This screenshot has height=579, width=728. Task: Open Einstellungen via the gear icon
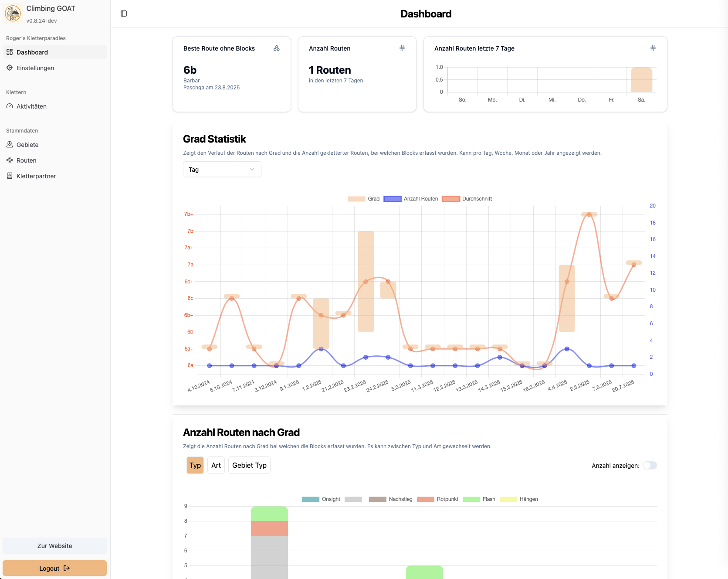coord(10,68)
